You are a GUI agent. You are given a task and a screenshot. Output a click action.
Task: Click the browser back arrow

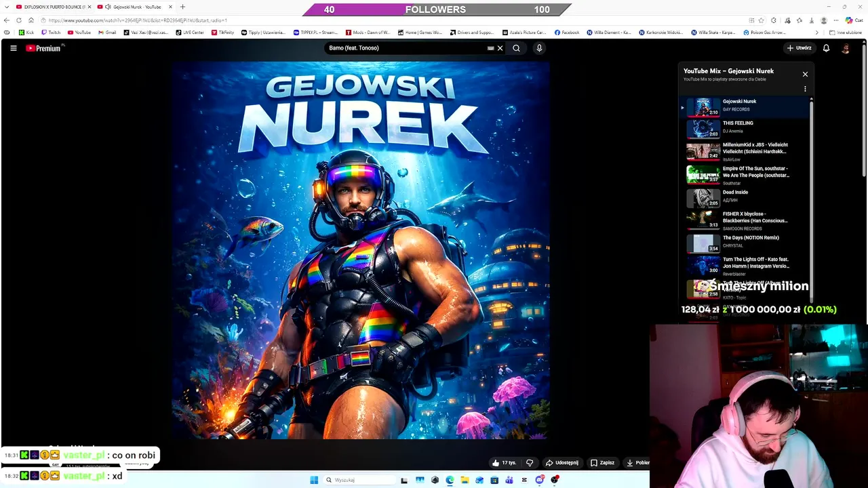7,20
